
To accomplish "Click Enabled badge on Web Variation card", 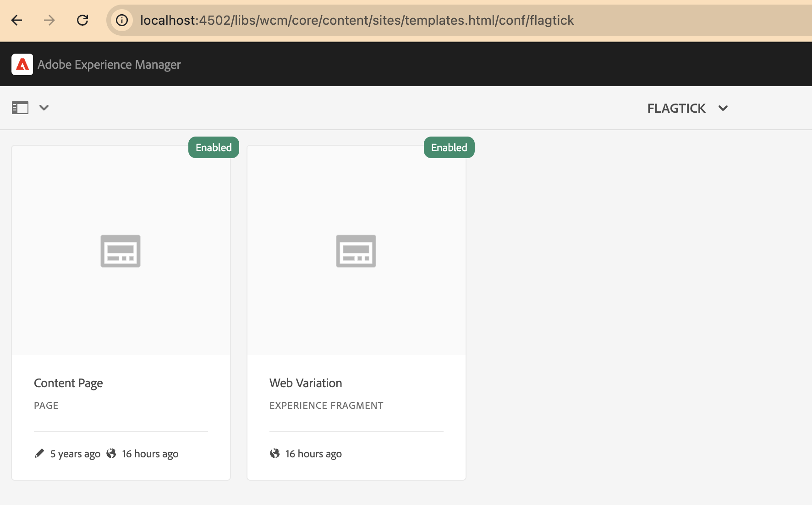I will pos(449,148).
